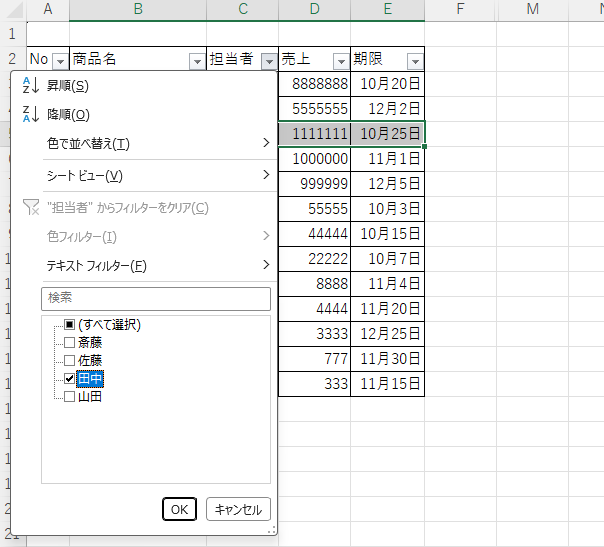Select the 10月3日 date cell
Image resolution: width=604 pixels, height=547 pixels.
pyautogui.click(x=388, y=209)
